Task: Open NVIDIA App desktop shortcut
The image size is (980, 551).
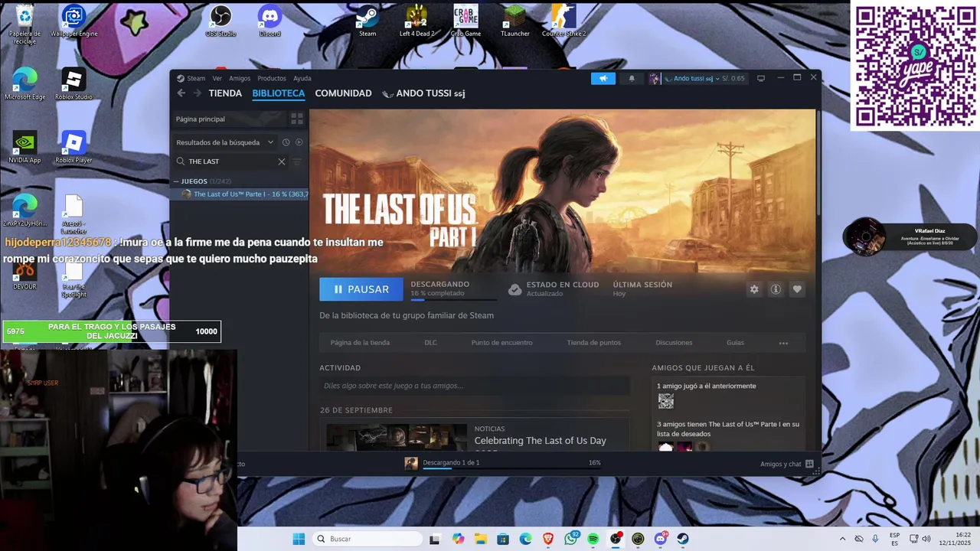Action: pyautogui.click(x=24, y=147)
